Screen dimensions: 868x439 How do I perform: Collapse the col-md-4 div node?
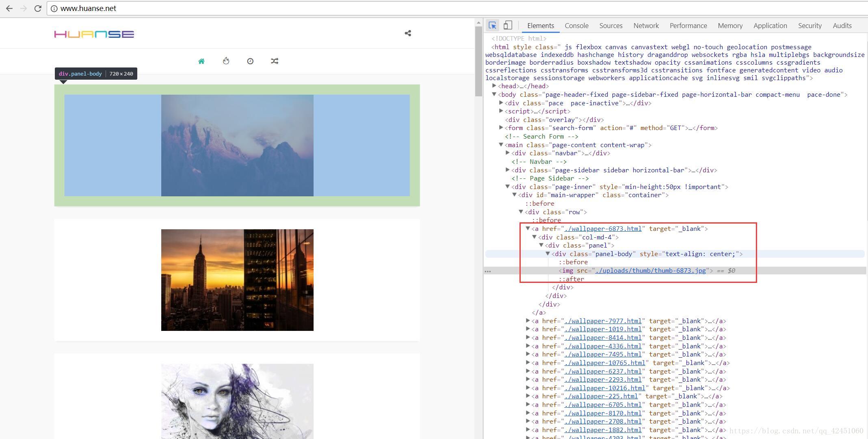[535, 237]
